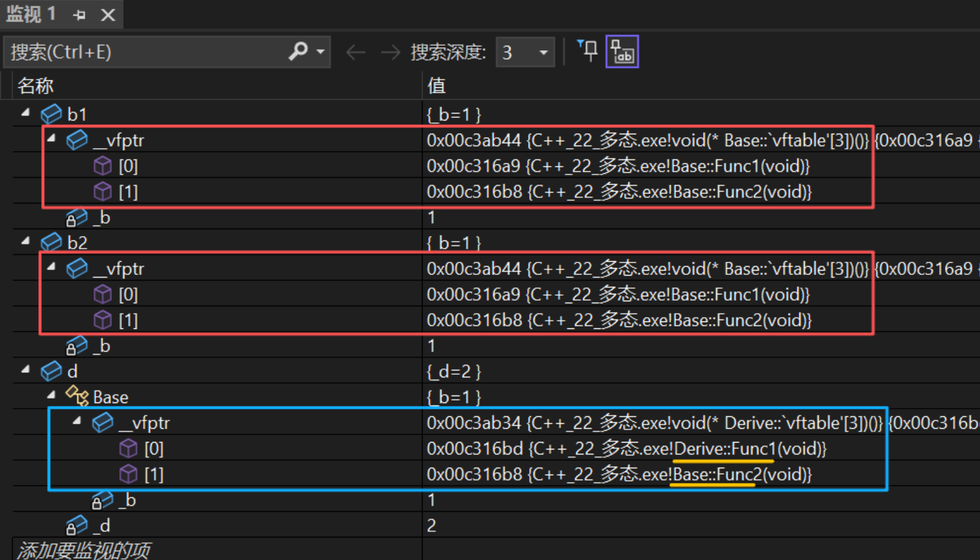Collapse the b1 variable node

tap(26, 113)
